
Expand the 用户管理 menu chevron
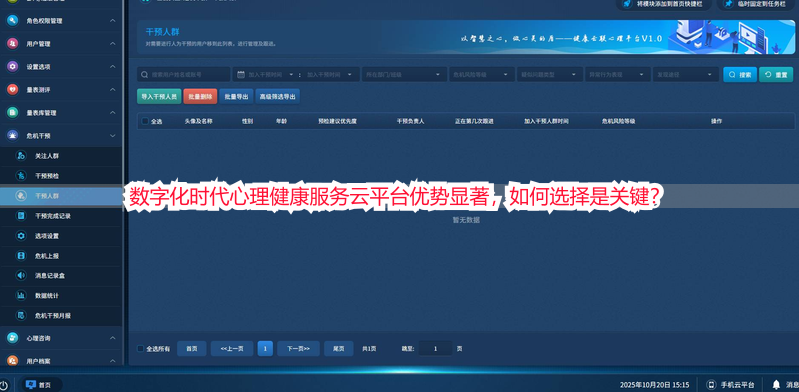pos(113,44)
